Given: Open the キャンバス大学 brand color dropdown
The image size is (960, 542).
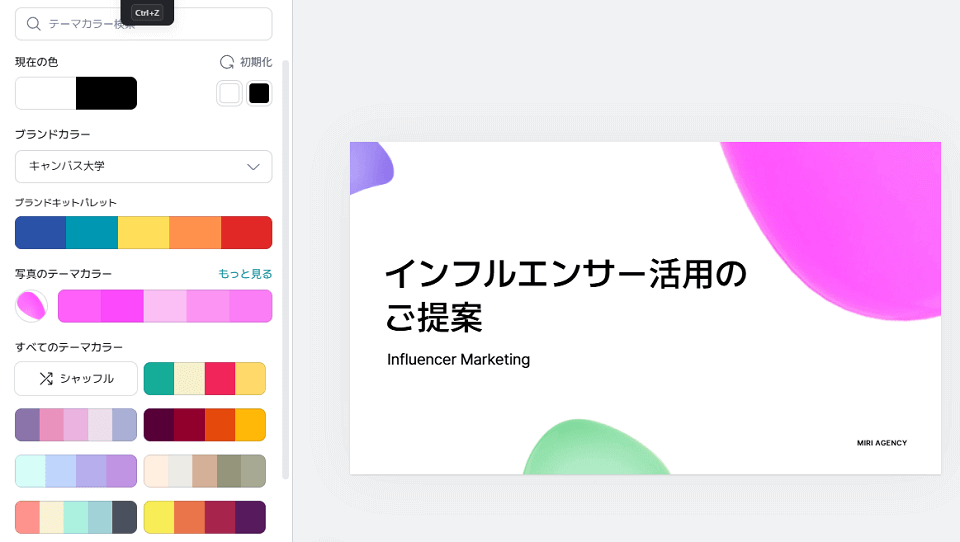Looking at the screenshot, I should tap(143, 166).
